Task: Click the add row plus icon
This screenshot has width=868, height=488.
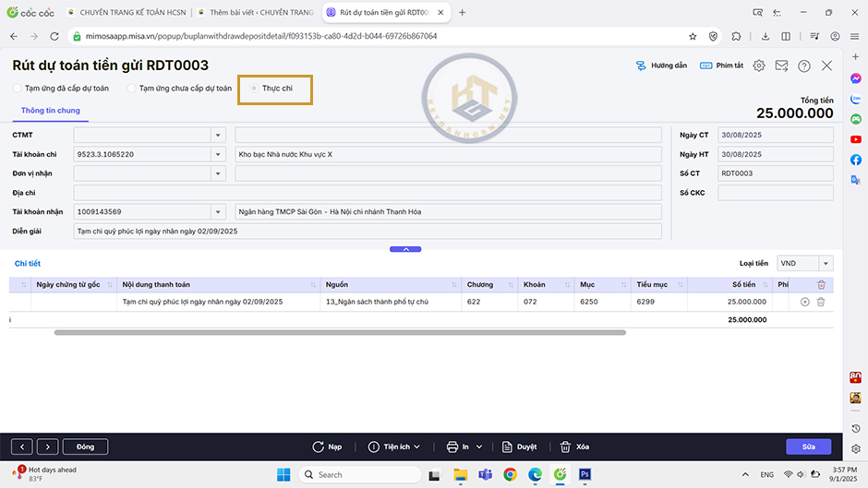Action: 804,302
